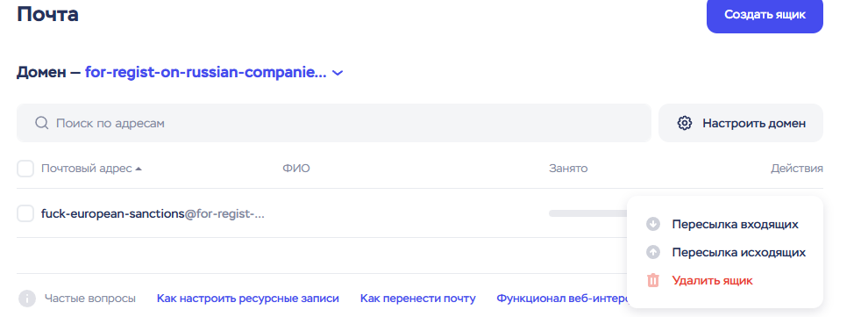The image size is (868, 317).
Task: Click the magnifier icon in the search field
Action: (41, 122)
